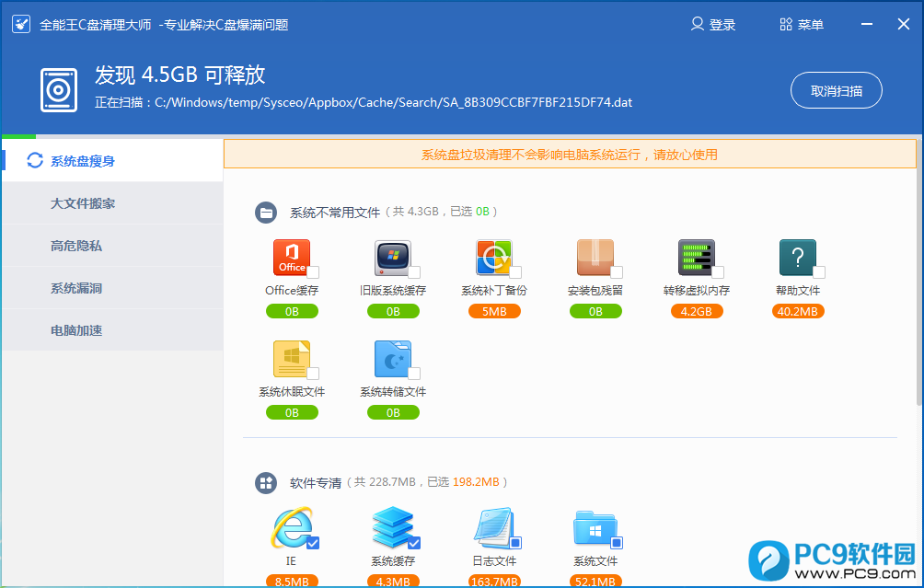The width and height of the screenshot is (924, 588).
Task: Open the 菜单 menu in title bar
Action: pos(802,25)
